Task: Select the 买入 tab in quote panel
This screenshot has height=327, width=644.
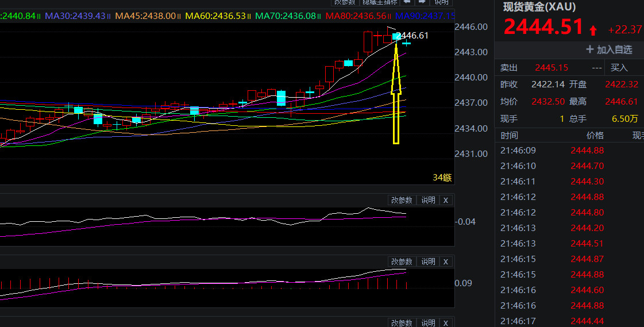Action: point(619,67)
